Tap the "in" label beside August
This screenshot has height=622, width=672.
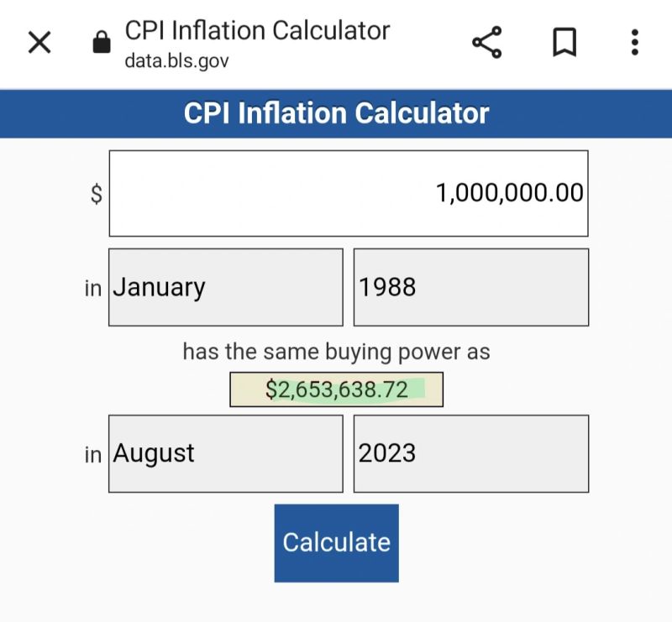coord(92,454)
